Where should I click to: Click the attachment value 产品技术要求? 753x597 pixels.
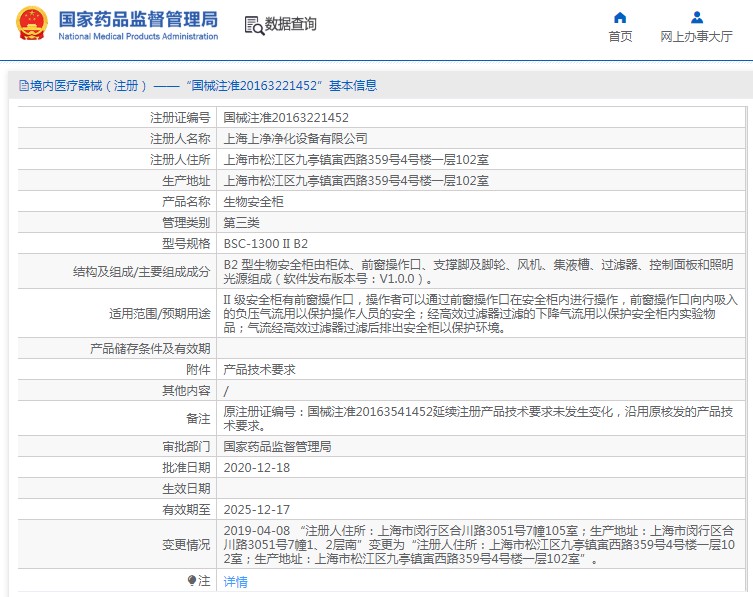pos(258,369)
